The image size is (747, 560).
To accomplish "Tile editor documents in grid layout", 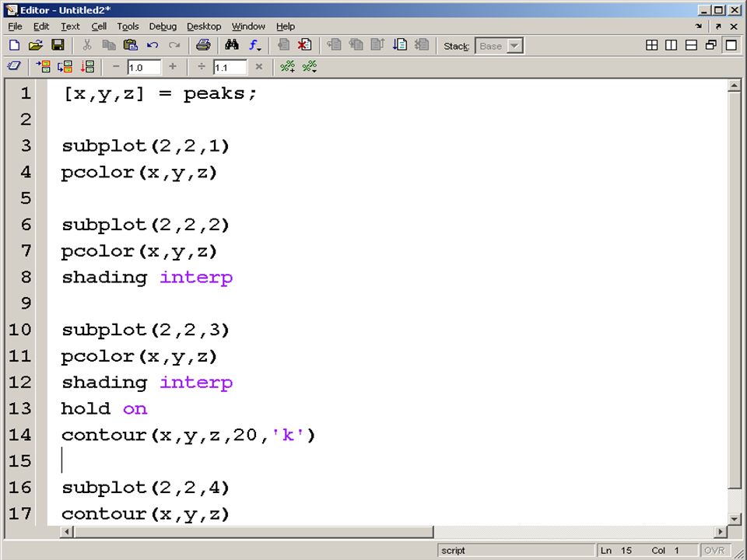I will point(651,45).
